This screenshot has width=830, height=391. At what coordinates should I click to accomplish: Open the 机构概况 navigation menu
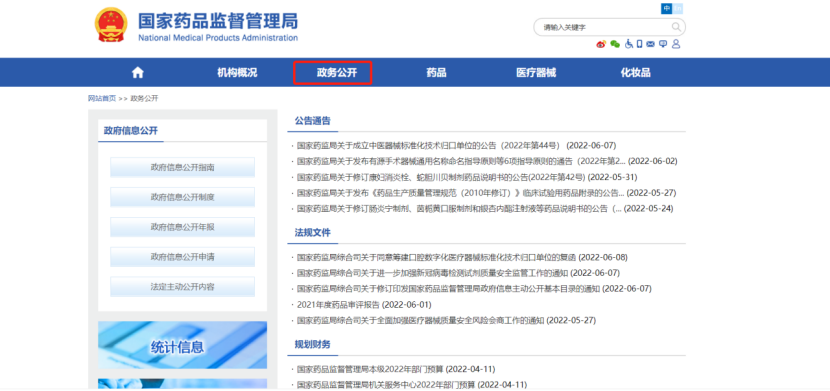click(x=237, y=72)
